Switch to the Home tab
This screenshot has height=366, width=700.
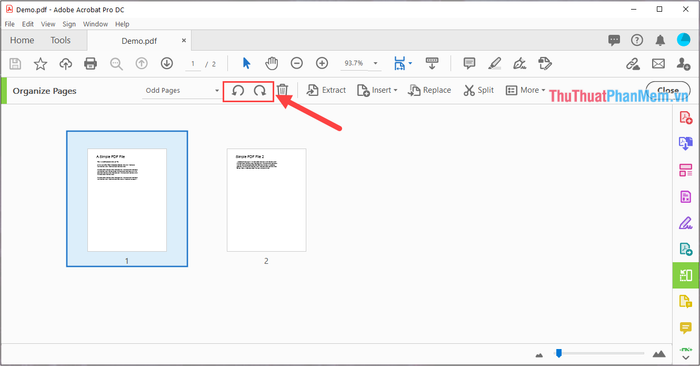pos(22,40)
